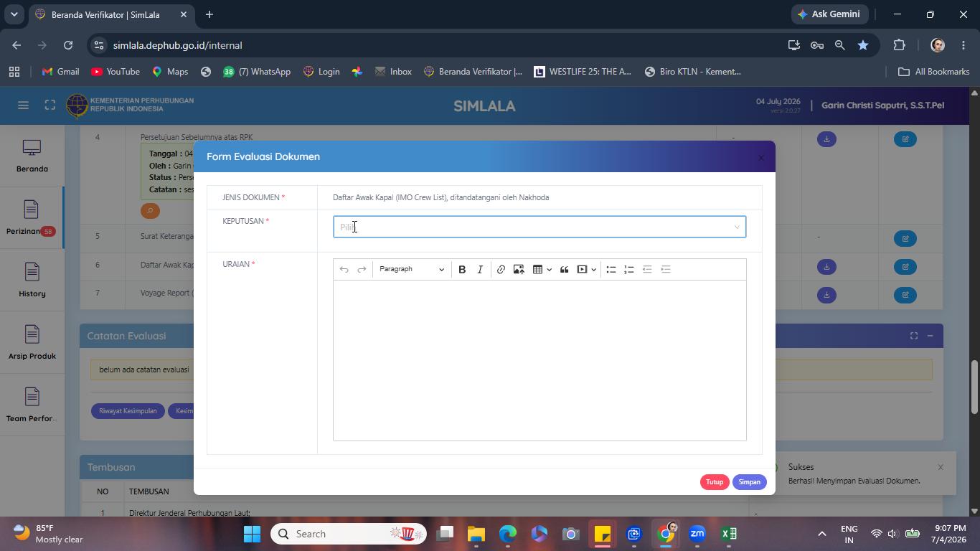980x551 pixels.
Task: Insert a link in the Uraian editor
Action: click(x=501, y=270)
